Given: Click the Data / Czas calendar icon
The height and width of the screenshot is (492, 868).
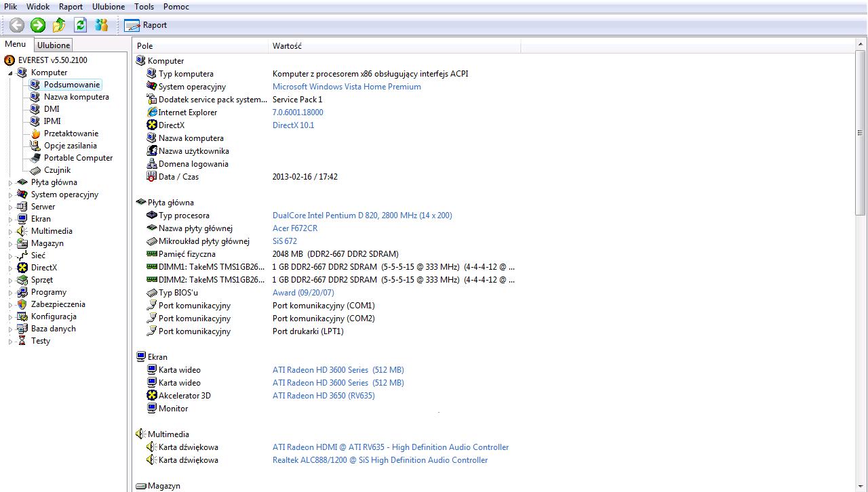Looking at the screenshot, I should [152, 177].
